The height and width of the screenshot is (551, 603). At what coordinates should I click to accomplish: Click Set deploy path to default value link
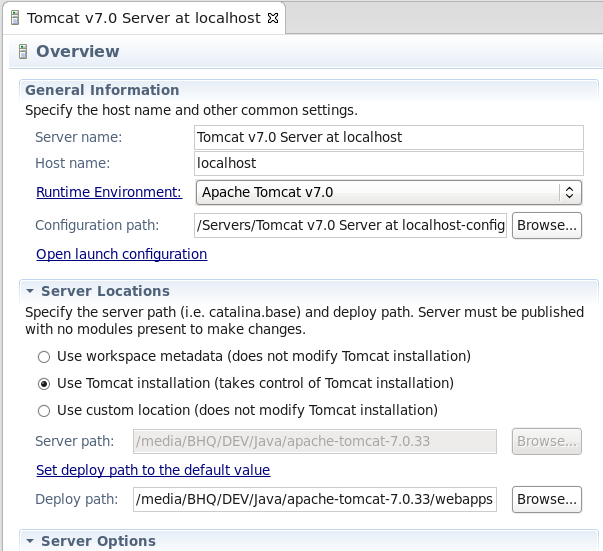pyautogui.click(x=152, y=470)
